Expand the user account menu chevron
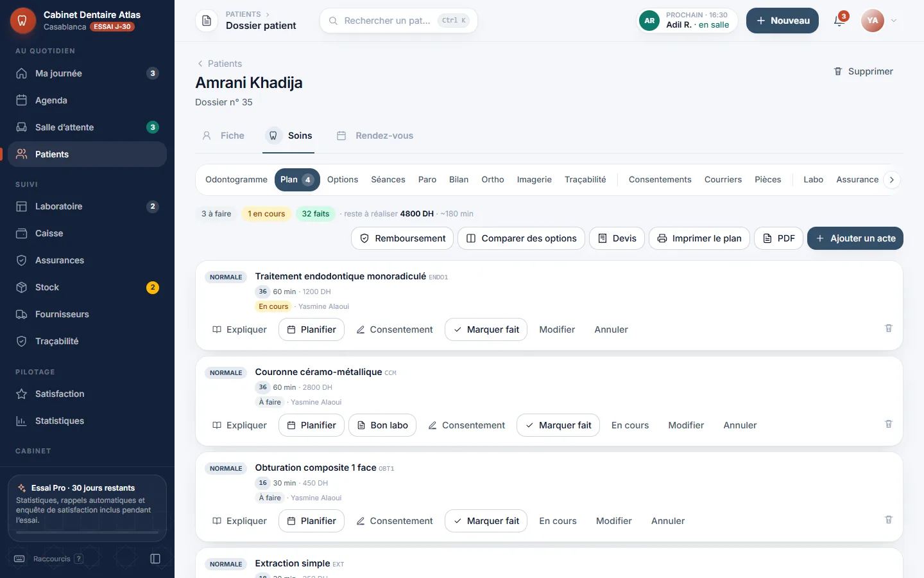924x578 pixels. 893,21
